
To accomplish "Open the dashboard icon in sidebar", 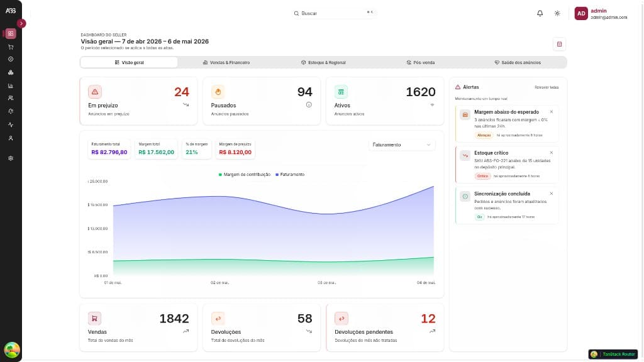I will click(11, 34).
